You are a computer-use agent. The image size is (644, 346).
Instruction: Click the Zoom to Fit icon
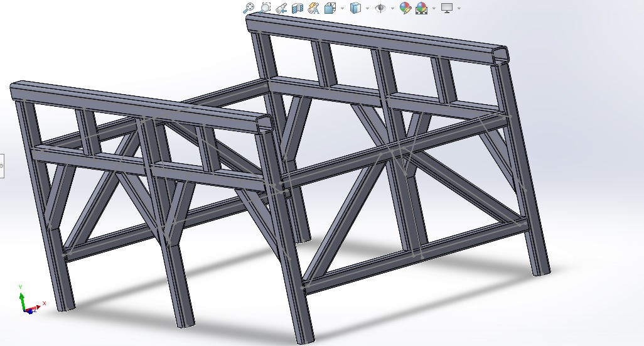pyautogui.click(x=249, y=8)
